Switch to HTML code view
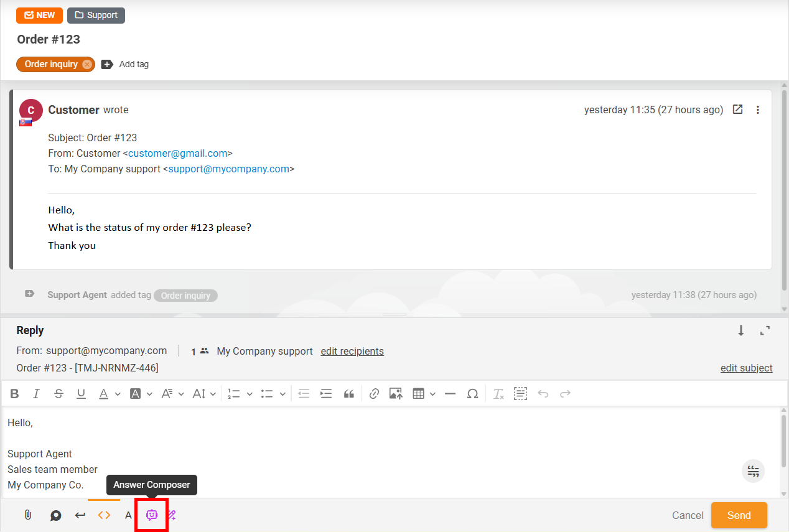 (103, 515)
